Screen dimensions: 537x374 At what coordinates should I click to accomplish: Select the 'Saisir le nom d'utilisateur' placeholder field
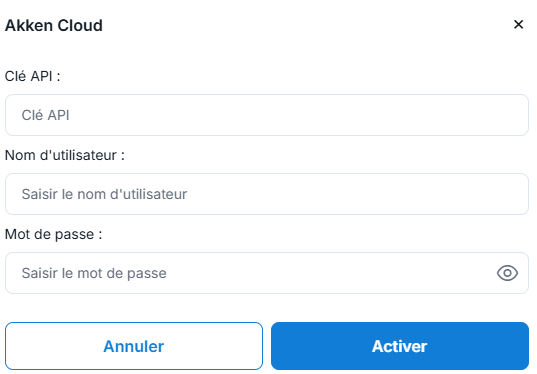[x=267, y=194]
